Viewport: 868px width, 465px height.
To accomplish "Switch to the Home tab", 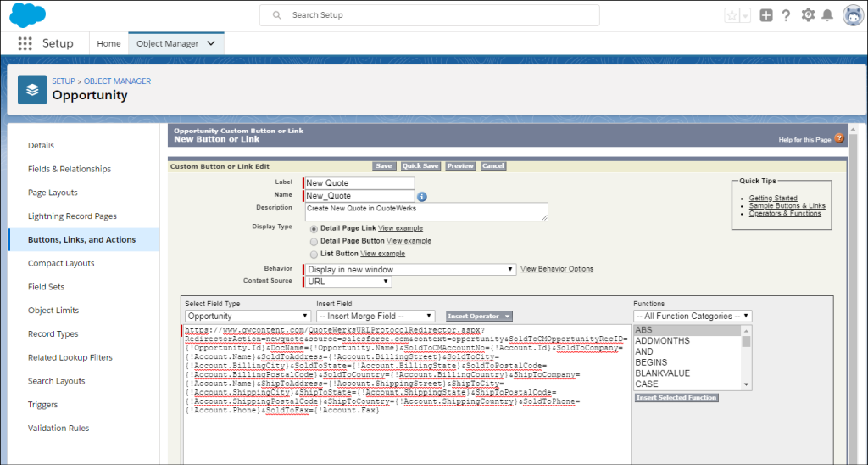I will [x=108, y=43].
